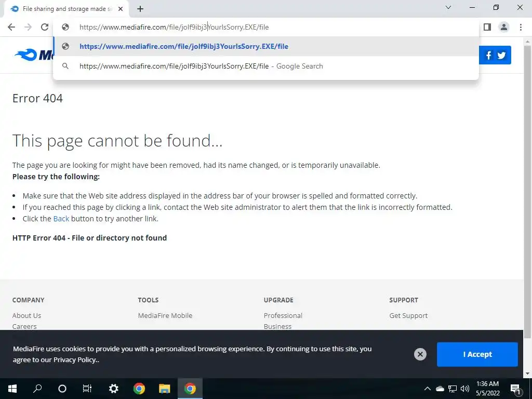This screenshot has width=532, height=399.
Task: Open Settings gear on taskbar
Action: click(113, 389)
